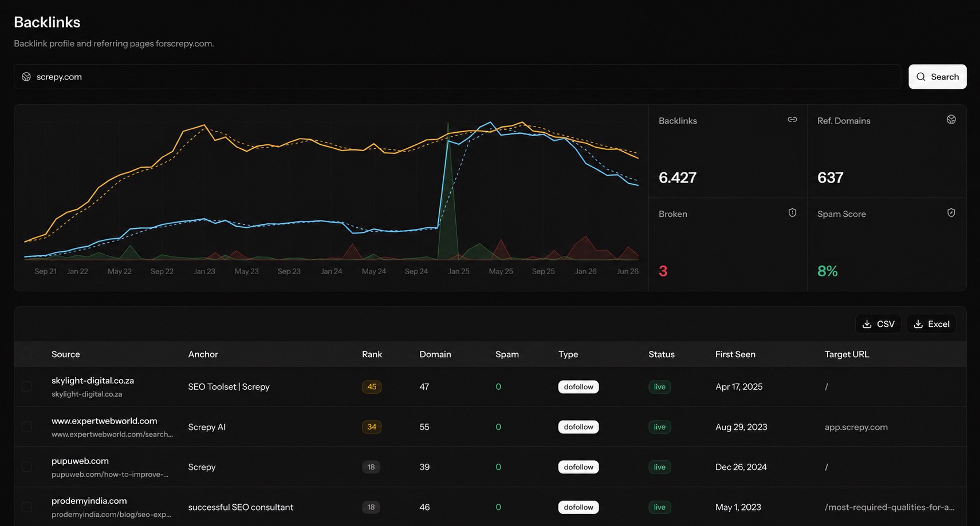Viewport: 980px width, 526px height.
Task: Click the Search button
Action: (937, 77)
